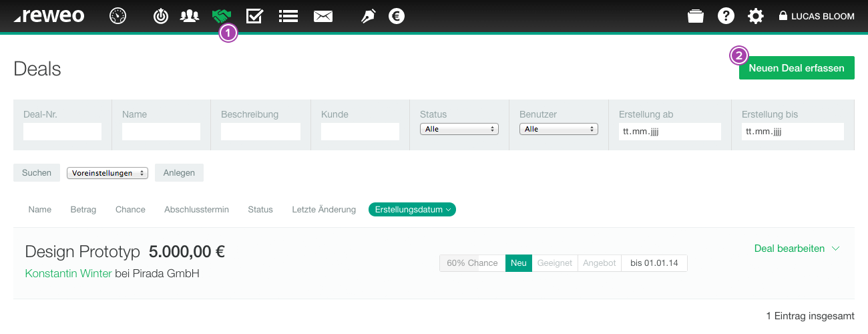Click the Suchen button
The height and width of the screenshot is (334, 868).
coord(37,172)
